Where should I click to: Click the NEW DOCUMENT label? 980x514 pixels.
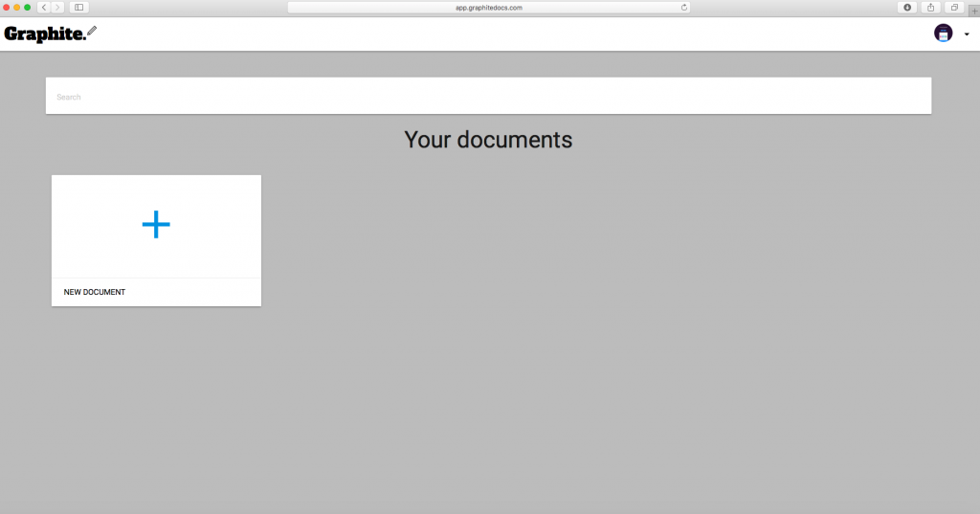click(95, 292)
